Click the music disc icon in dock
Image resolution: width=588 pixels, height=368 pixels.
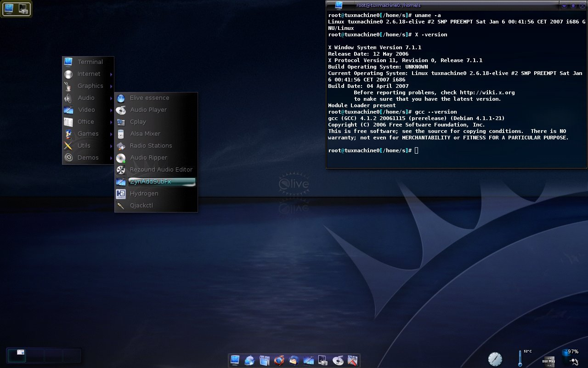click(x=338, y=360)
